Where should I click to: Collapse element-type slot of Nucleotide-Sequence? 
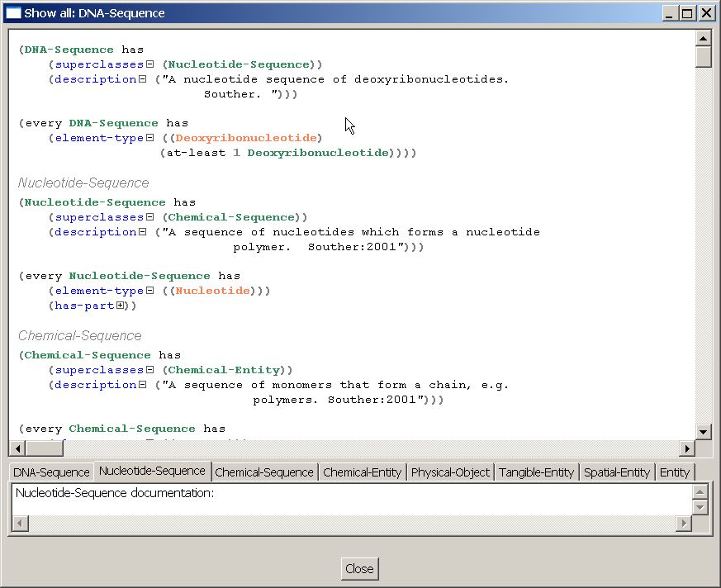[x=149, y=291]
